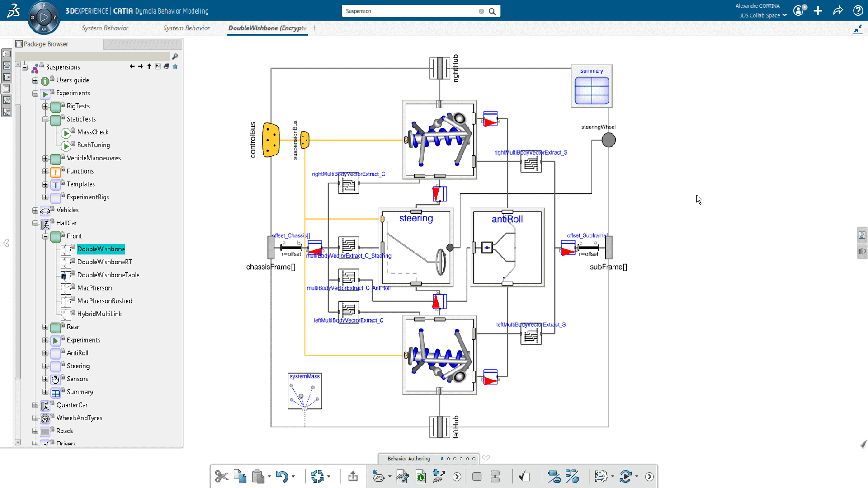This screenshot has width=868, height=488.
Task: Enable Behavior Authoring mode toggle
Action: pyautogui.click(x=442, y=458)
